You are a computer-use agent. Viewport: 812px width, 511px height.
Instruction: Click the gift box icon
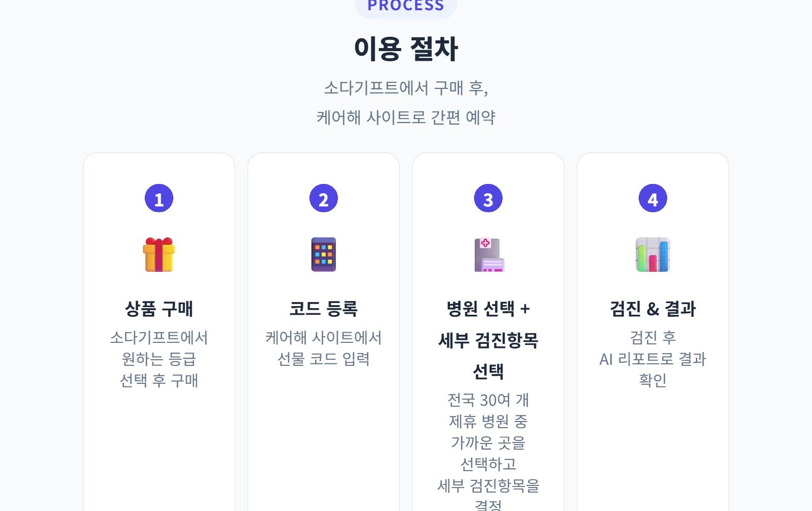159,254
